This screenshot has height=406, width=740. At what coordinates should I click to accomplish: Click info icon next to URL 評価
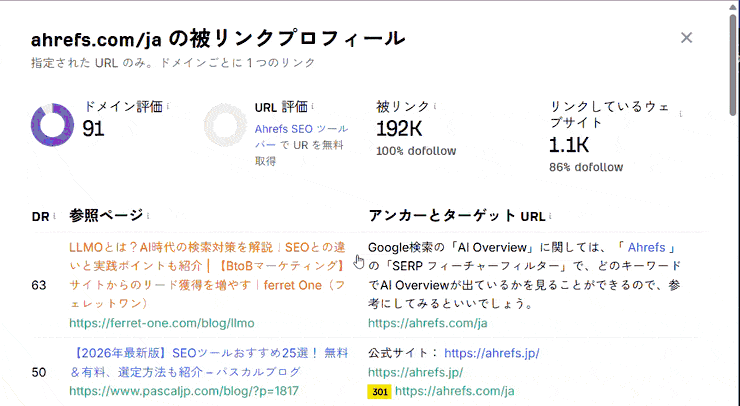[x=313, y=106]
